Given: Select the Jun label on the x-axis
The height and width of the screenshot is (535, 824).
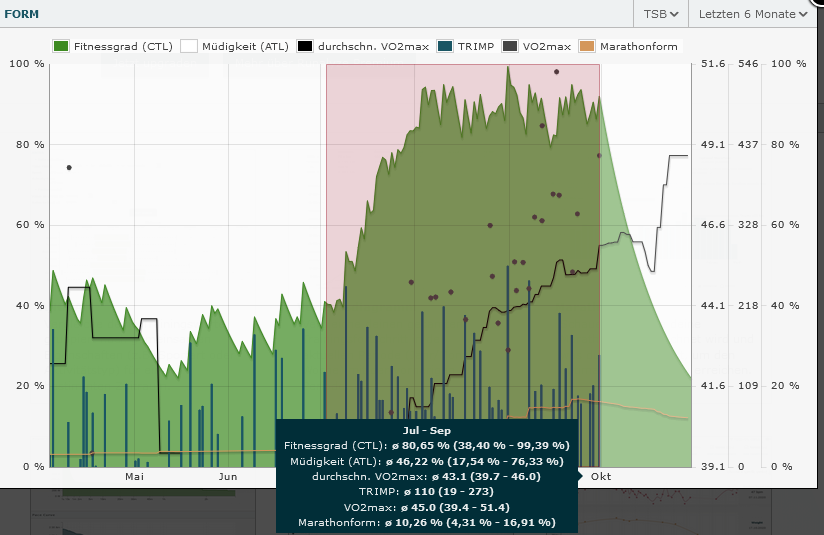Looking at the screenshot, I should (x=228, y=477).
